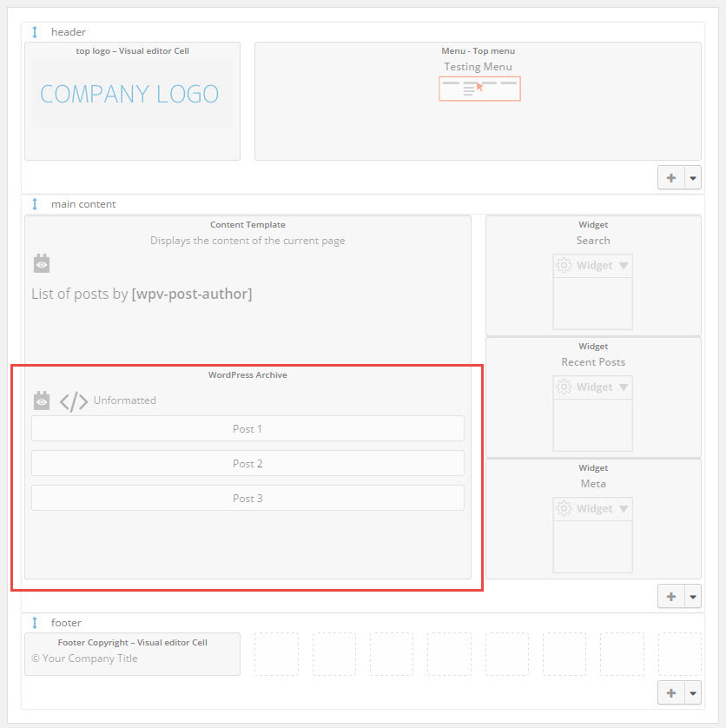Image resolution: width=726 pixels, height=728 pixels.
Task: Click the WordPress Archive eye preview icon
Action: point(42,400)
